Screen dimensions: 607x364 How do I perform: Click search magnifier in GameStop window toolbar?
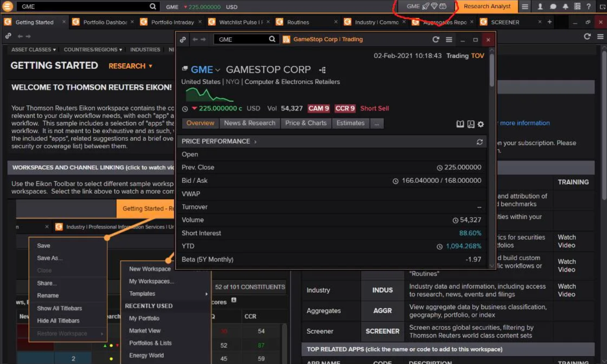pos(272,39)
